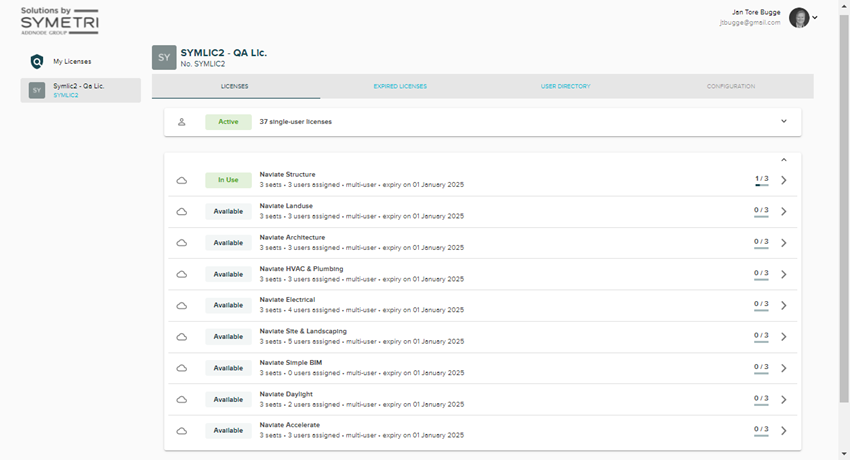Image resolution: width=850 pixels, height=460 pixels.
Task: Click the Naviate Site & Landscaping title
Action: (x=303, y=331)
